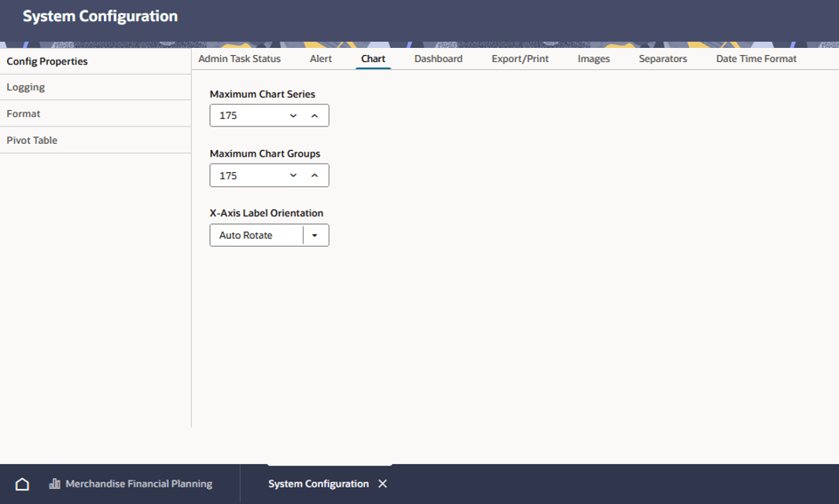Open the Export/Print tab
The image size is (839, 504).
pyautogui.click(x=520, y=59)
